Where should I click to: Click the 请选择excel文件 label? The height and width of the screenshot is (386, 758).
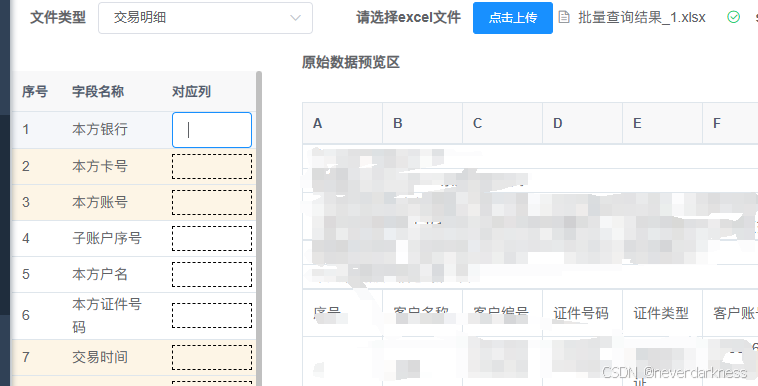click(x=408, y=18)
